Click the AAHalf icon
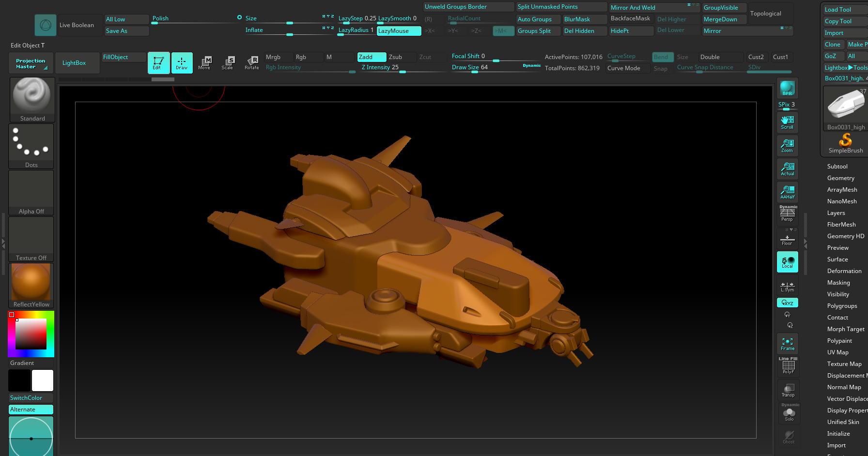The image size is (868, 456). pyautogui.click(x=787, y=192)
